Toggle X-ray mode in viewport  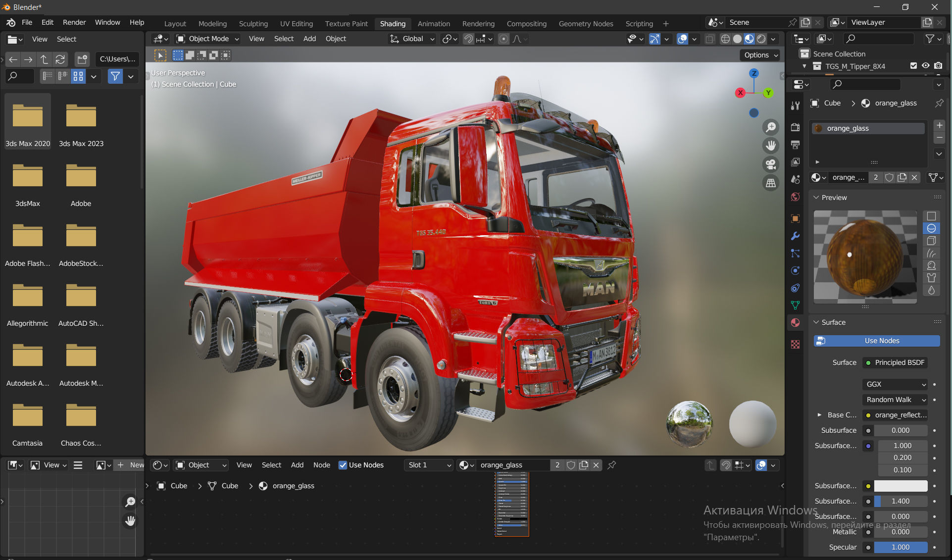[x=709, y=39]
